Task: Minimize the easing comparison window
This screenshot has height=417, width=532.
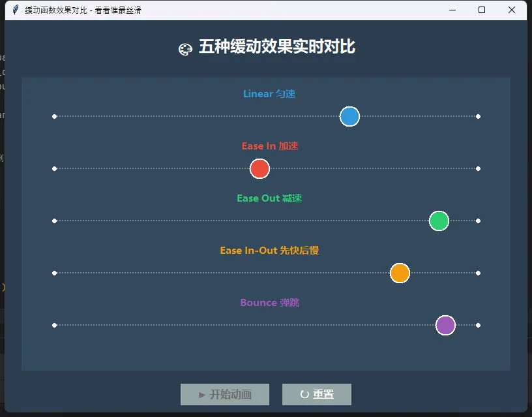Action: pyautogui.click(x=452, y=10)
